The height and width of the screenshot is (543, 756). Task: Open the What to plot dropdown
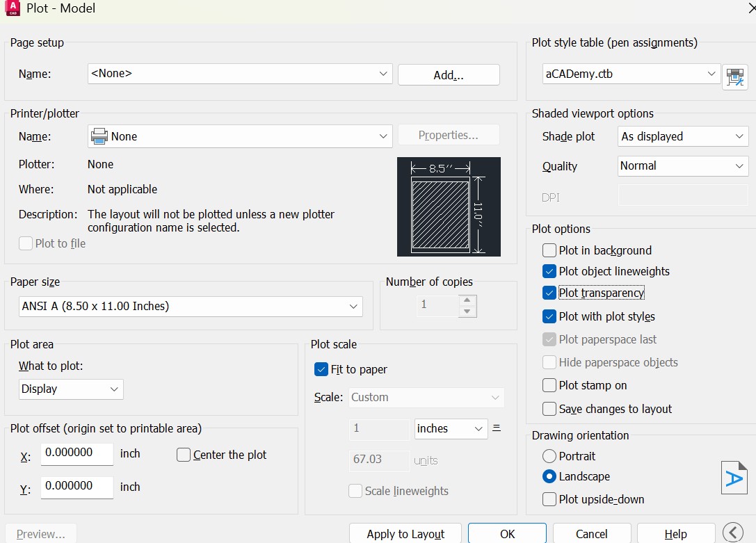tap(71, 389)
